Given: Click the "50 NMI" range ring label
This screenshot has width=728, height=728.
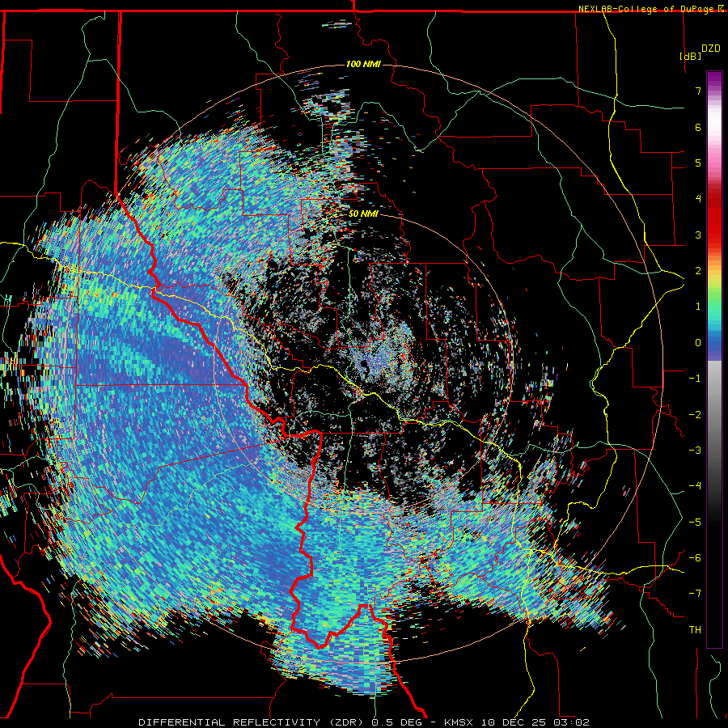Looking at the screenshot, I should (x=363, y=214).
